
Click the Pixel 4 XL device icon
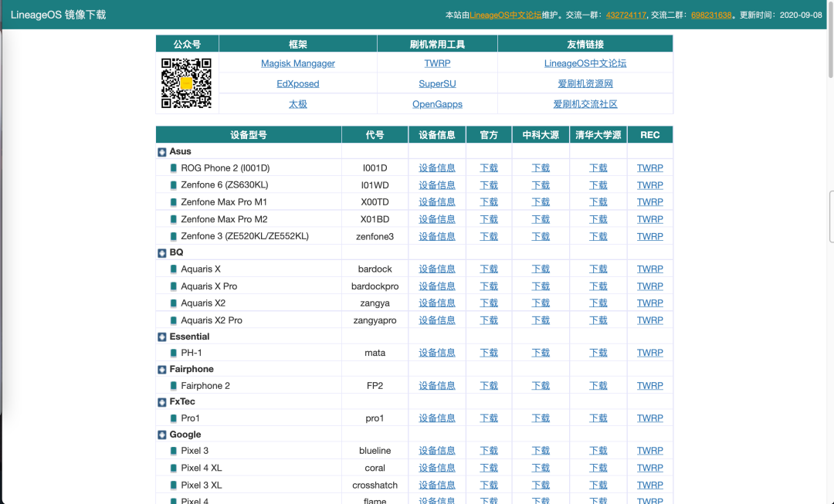[x=174, y=468]
